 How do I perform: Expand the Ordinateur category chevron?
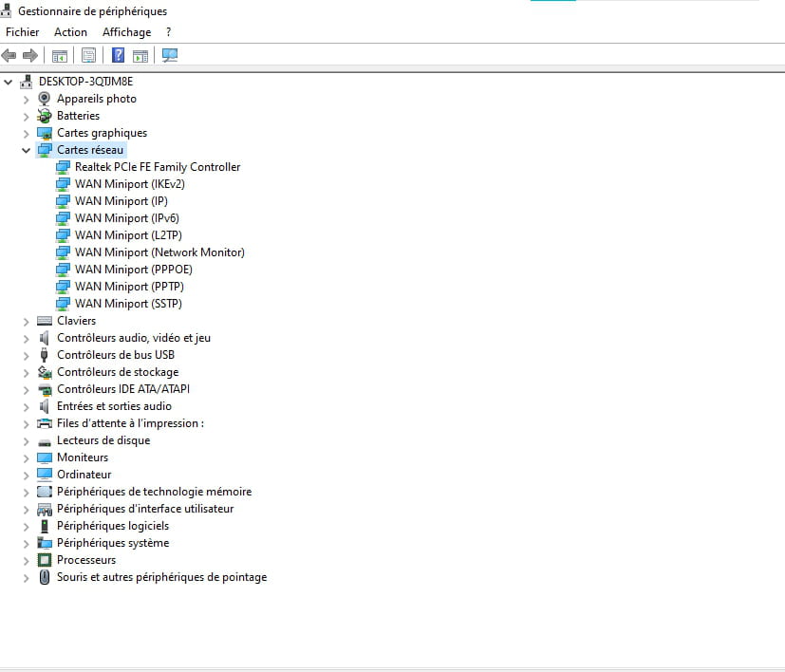(x=26, y=476)
